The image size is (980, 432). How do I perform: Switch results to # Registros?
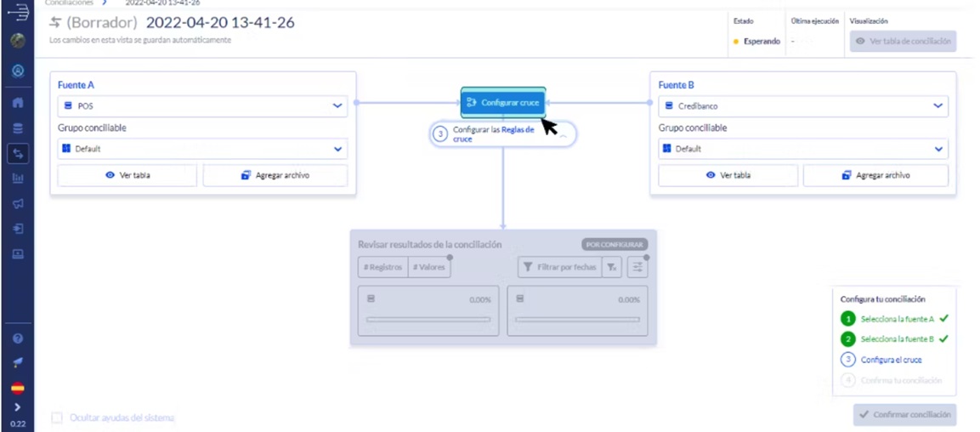pos(383,267)
